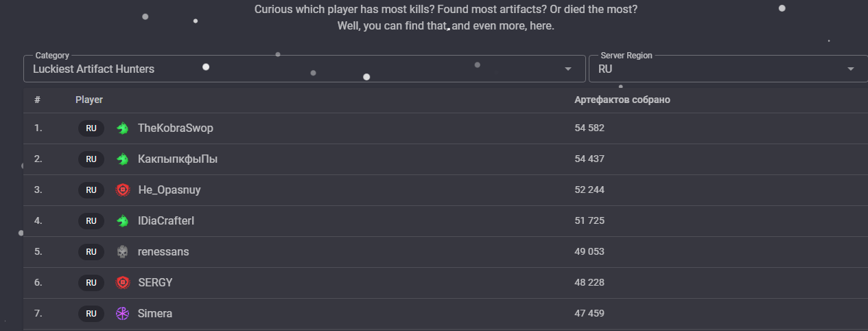This screenshot has width=868, height=331.
Task: Open the Category dropdown arrow
Action: click(x=568, y=69)
